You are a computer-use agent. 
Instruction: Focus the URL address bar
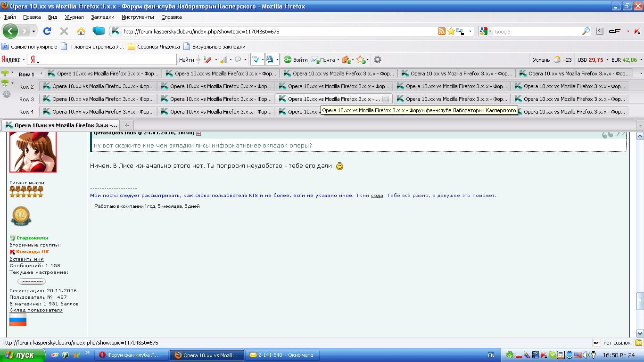279,32
